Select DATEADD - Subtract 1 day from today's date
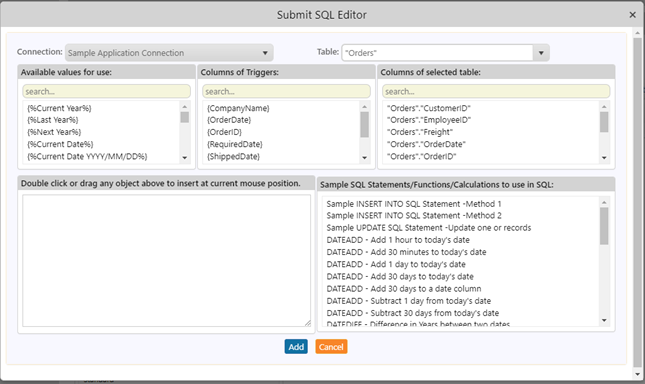The height and width of the screenshot is (384, 645). pyautogui.click(x=408, y=301)
